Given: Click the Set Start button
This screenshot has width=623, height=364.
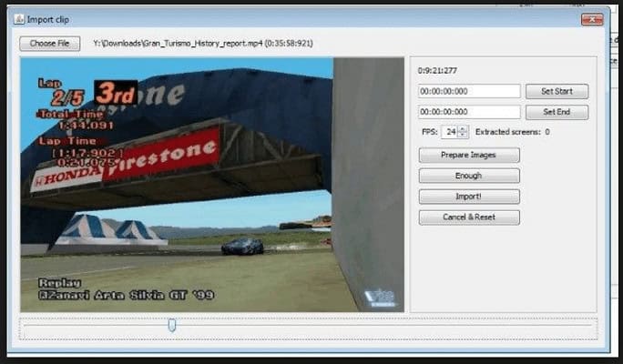Looking at the screenshot, I should [x=557, y=91].
